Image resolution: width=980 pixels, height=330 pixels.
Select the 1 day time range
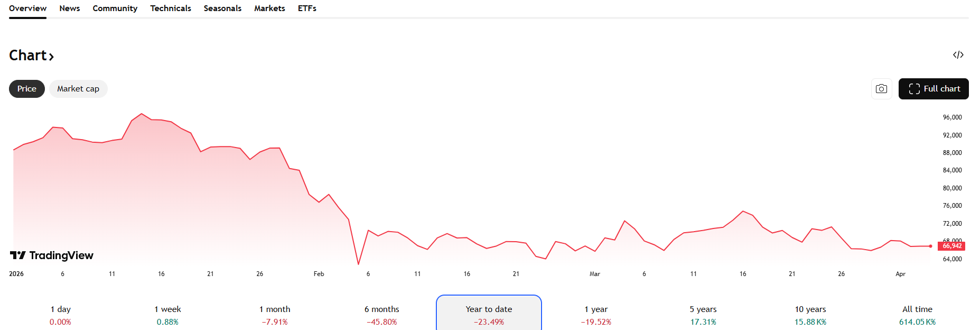pyautogui.click(x=61, y=315)
